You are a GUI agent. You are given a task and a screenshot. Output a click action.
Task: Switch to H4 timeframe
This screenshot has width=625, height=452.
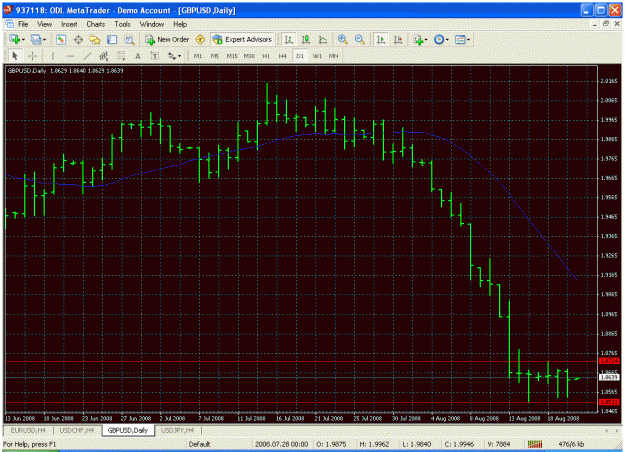(283, 56)
